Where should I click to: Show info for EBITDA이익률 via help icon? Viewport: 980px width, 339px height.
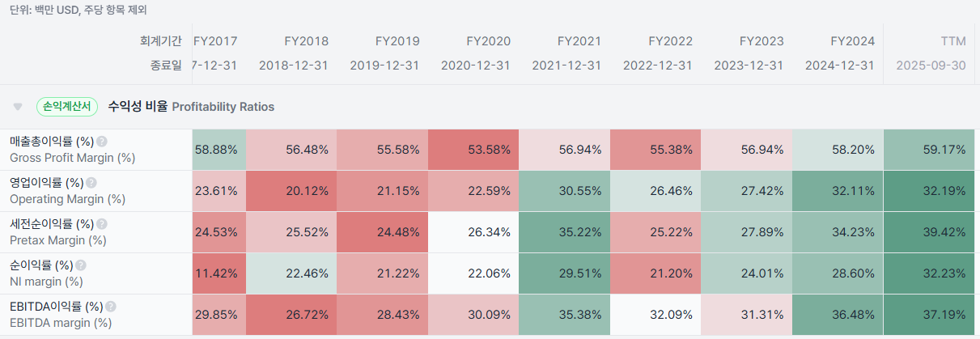point(111,307)
